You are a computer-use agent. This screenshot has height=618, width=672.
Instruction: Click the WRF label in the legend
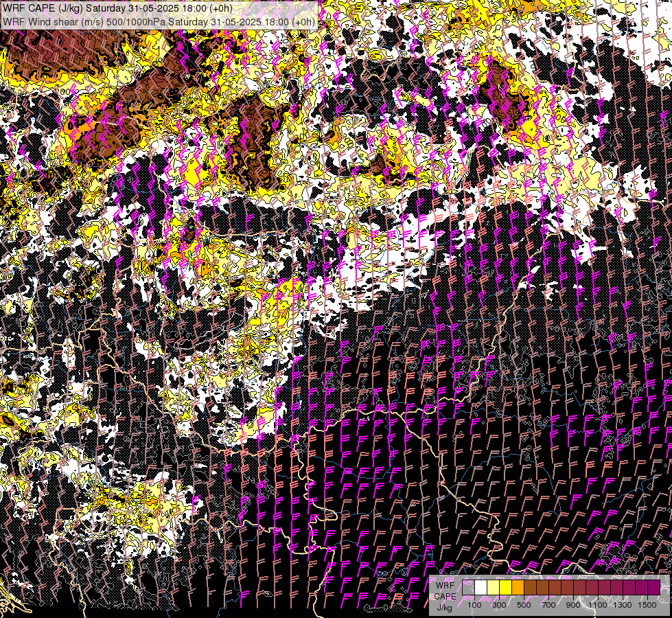click(445, 586)
